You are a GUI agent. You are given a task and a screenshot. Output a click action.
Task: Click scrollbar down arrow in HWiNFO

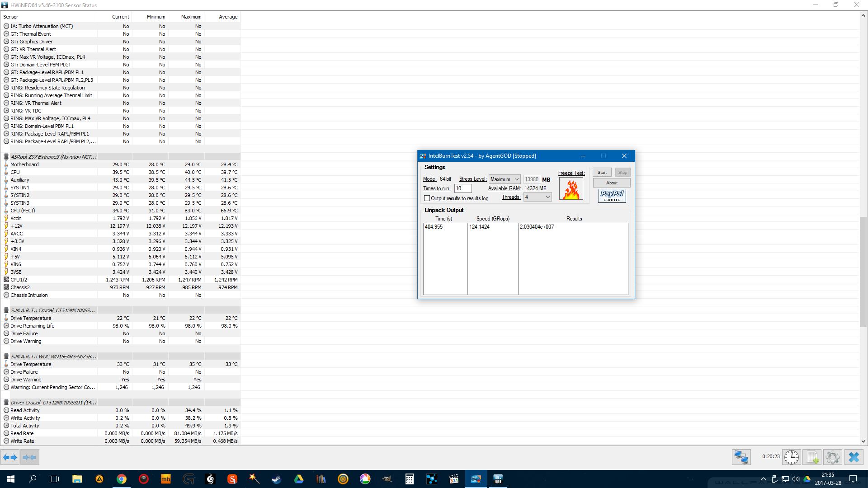tap(863, 441)
